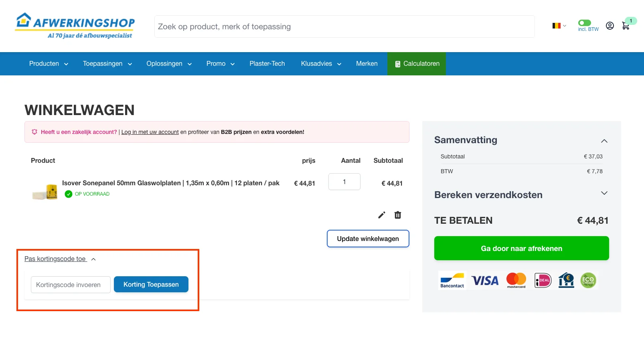Collapse the Pas kortingscode toe section

tap(60, 259)
